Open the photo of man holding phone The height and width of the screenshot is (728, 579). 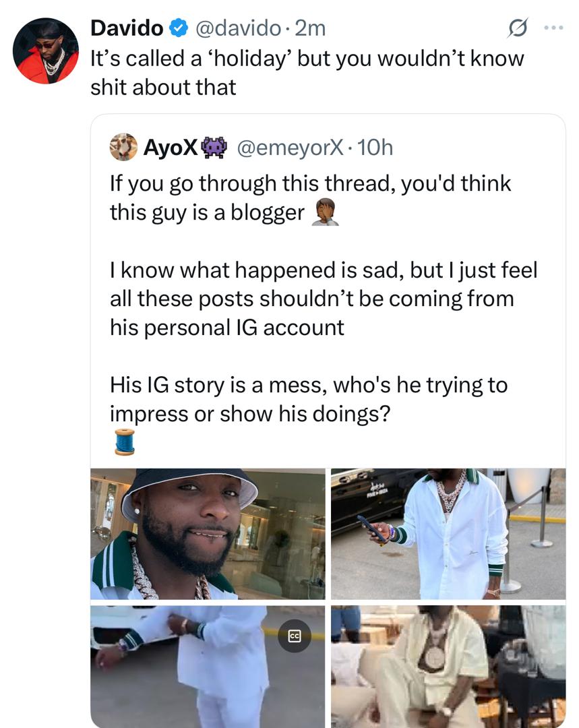click(x=448, y=533)
